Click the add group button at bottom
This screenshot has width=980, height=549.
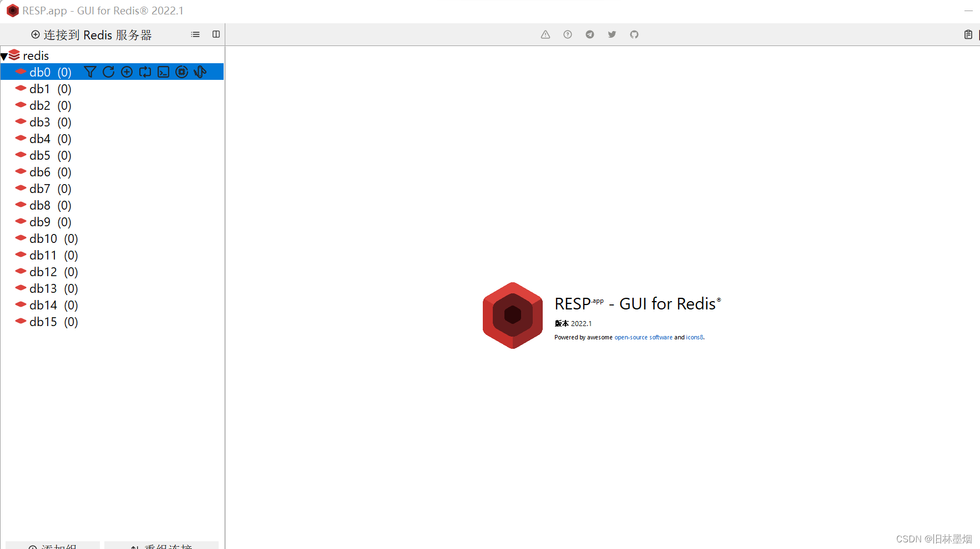tap(53, 546)
